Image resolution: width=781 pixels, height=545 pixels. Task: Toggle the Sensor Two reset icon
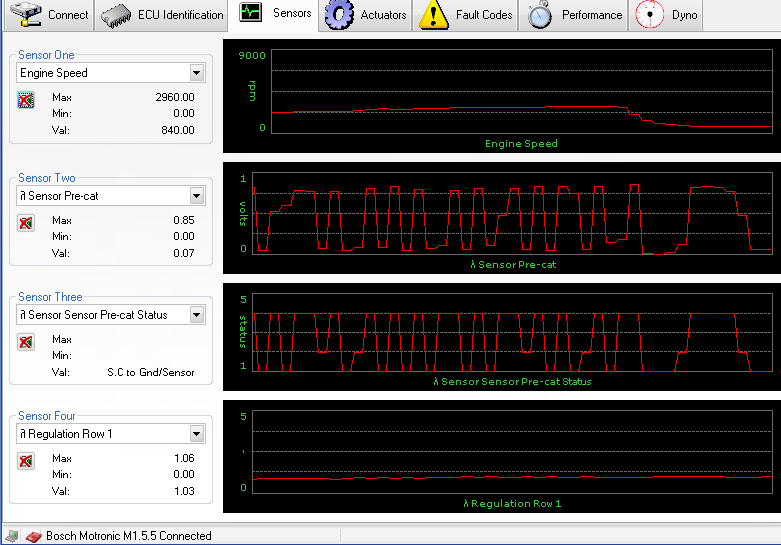point(26,223)
